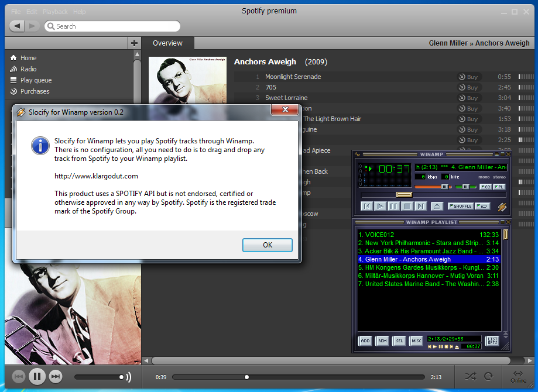Click the Spotify Search field
This screenshot has width=538, height=392.
coord(112,26)
